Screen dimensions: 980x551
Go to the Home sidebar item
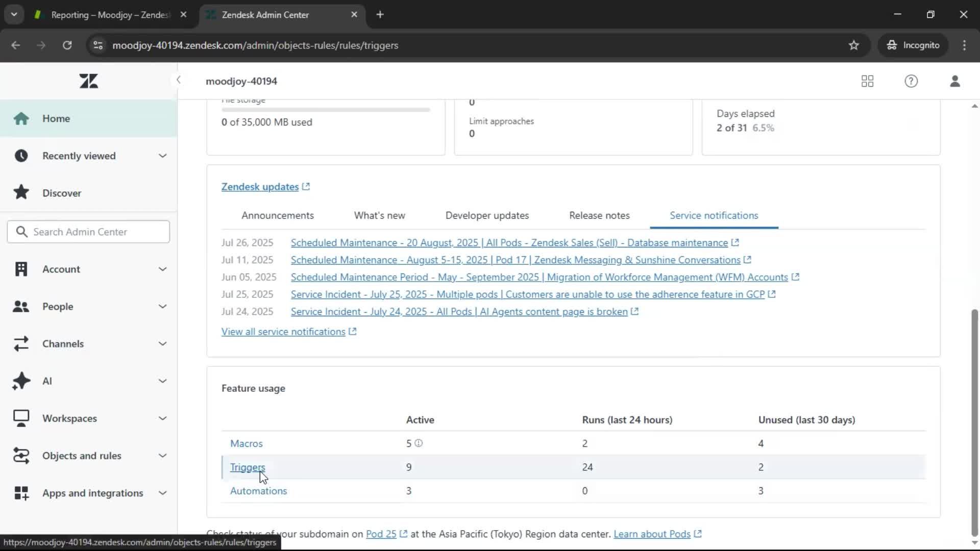pyautogui.click(x=88, y=118)
